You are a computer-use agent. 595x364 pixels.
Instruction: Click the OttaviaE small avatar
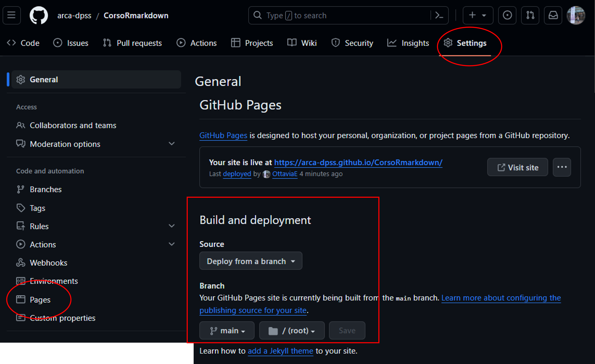coord(266,174)
